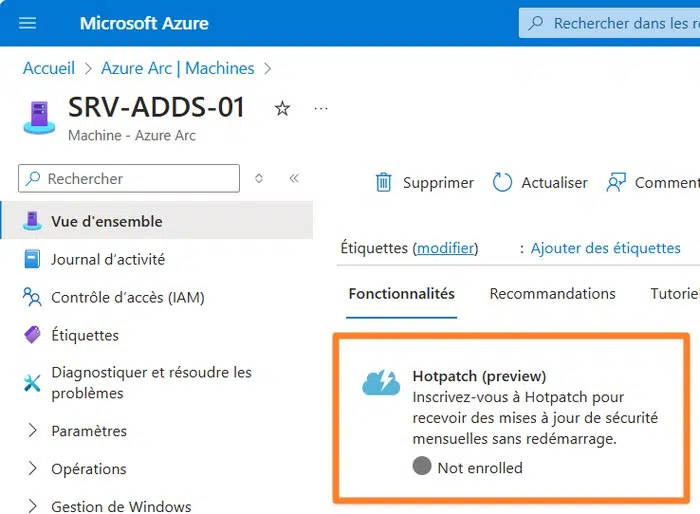Click Ajouter des étiquettes link
The height and width of the screenshot is (514, 700).
(x=605, y=248)
